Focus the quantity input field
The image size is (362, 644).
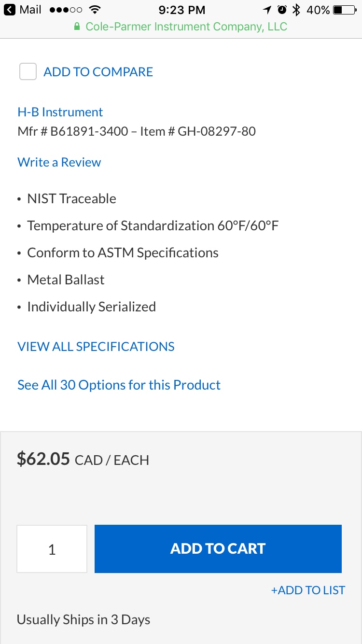52,549
